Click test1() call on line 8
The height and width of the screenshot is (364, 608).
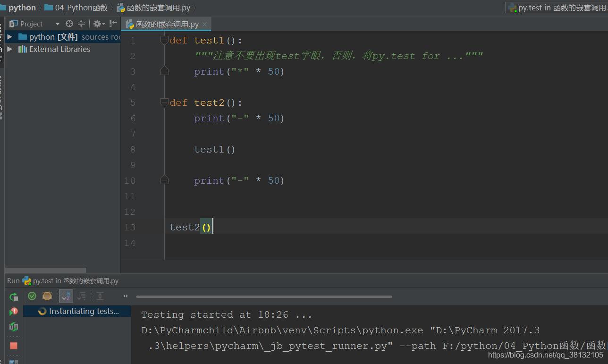pos(215,149)
